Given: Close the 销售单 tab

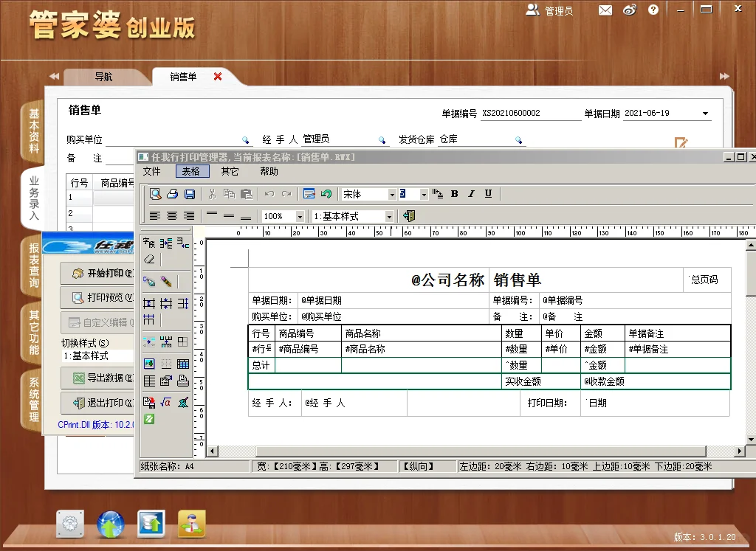Looking at the screenshot, I should tap(218, 76).
